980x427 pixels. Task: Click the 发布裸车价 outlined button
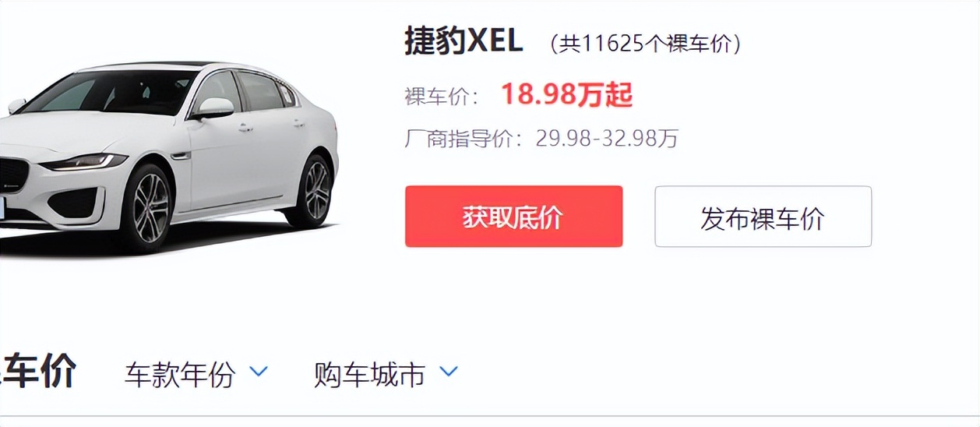tap(763, 217)
